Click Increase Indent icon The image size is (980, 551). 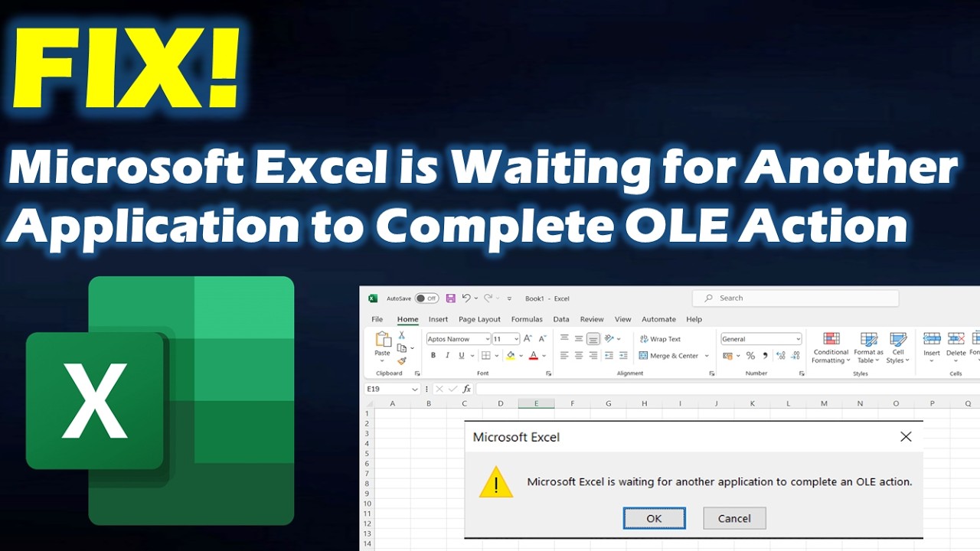coord(623,356)
